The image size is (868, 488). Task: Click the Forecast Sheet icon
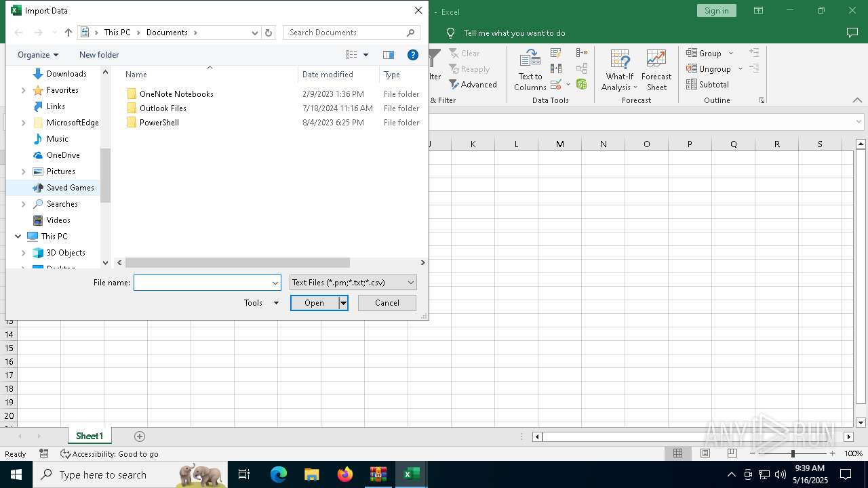(656, 70)
